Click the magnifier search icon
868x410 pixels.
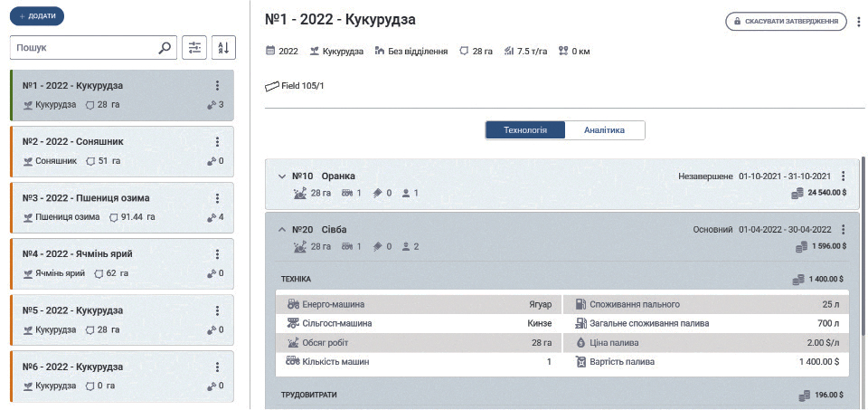pyautogui.click(x=165, y=48)
